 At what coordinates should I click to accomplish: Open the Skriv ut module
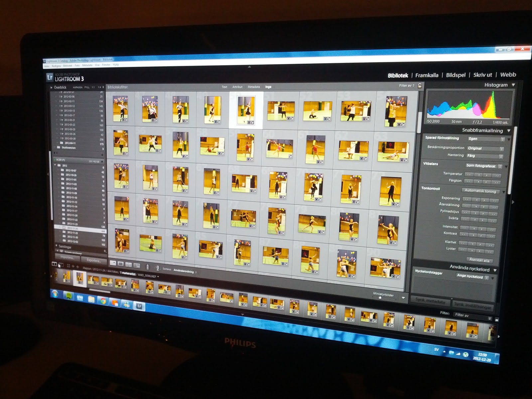(482, 75)
